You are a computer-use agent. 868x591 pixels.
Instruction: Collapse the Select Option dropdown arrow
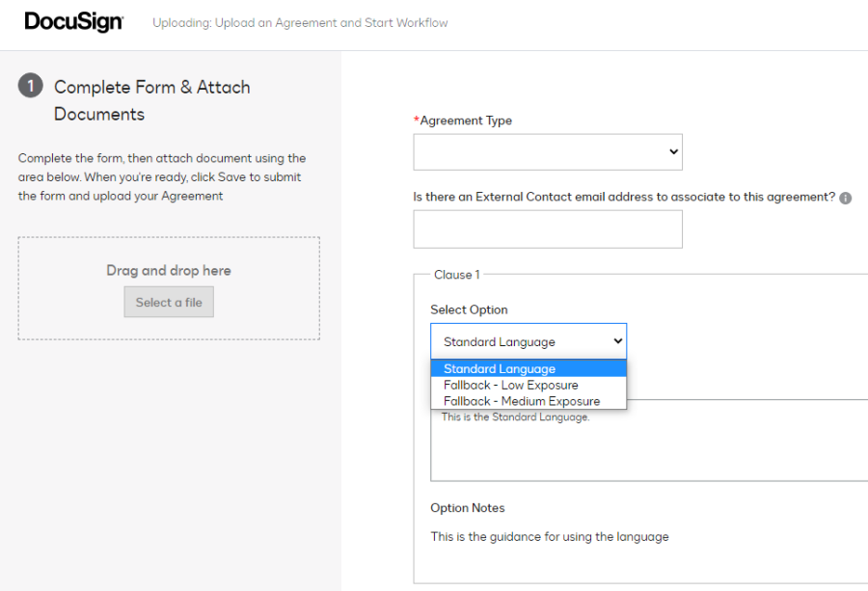click(618, 341)
